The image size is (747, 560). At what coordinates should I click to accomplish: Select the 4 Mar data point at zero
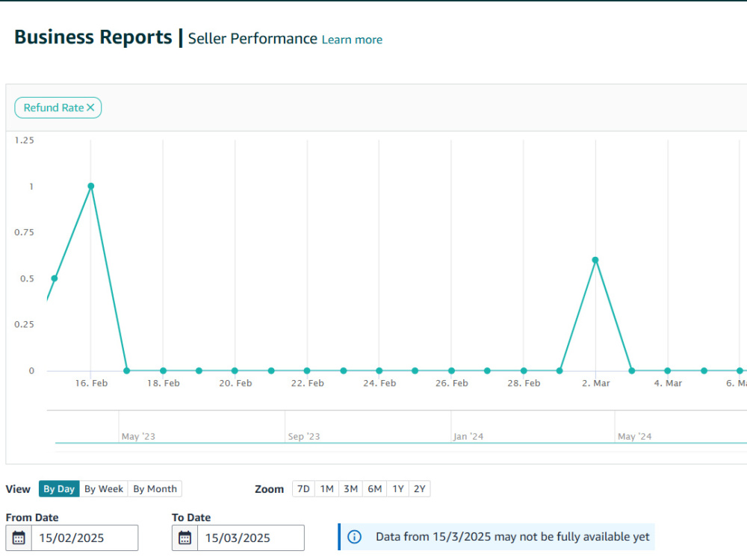tap(668, 370)
